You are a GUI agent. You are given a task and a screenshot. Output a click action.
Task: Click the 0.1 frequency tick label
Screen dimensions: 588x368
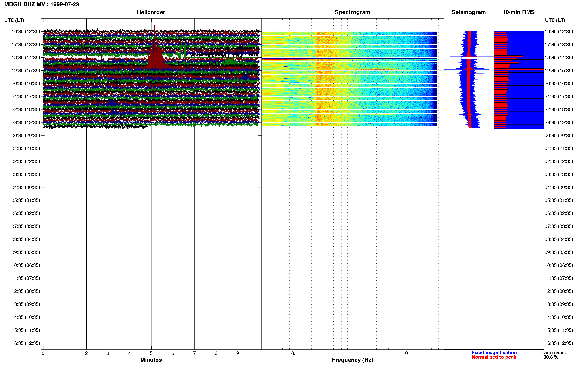pos(295,353)
